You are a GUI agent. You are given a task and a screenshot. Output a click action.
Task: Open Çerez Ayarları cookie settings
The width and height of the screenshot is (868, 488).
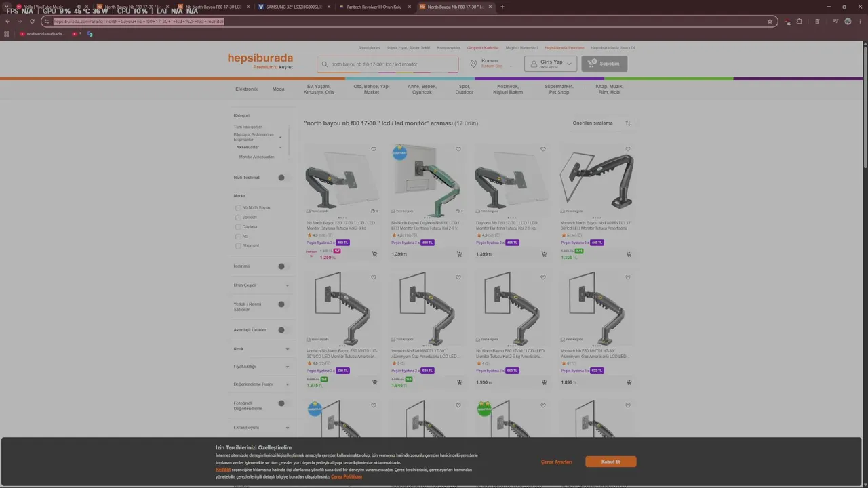[x=557, y=462]
